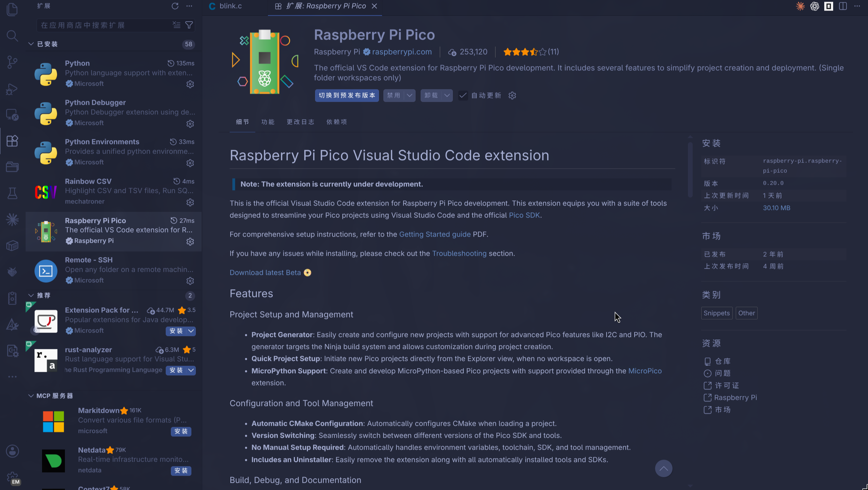Open the disable button dropdown arrow
Image resolution: width=868 pixels, height=490 pixels.
[x=409, y=95]
